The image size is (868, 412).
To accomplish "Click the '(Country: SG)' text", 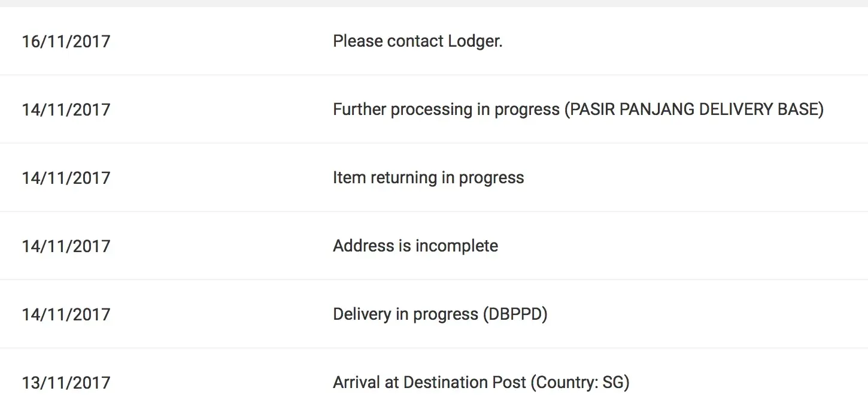I will tap(580, 383).
